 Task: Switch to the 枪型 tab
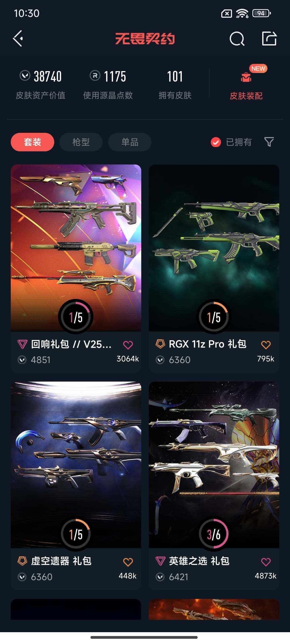pyautogui.click(x=81, y=142)
